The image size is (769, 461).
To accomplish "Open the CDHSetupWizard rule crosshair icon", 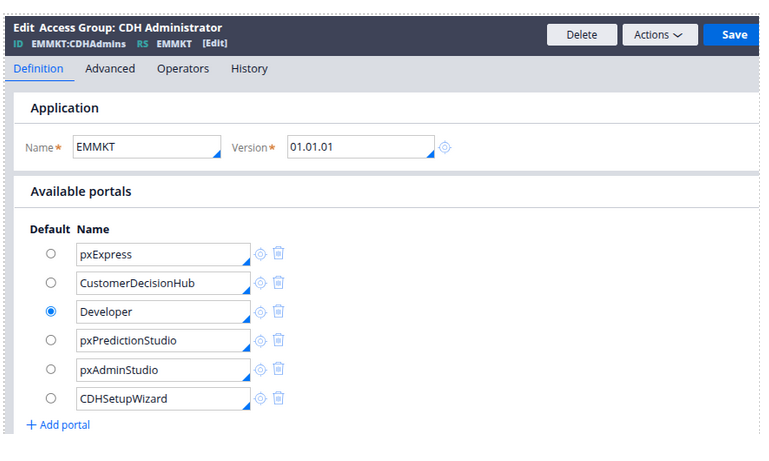I will (x=260, y=399).
